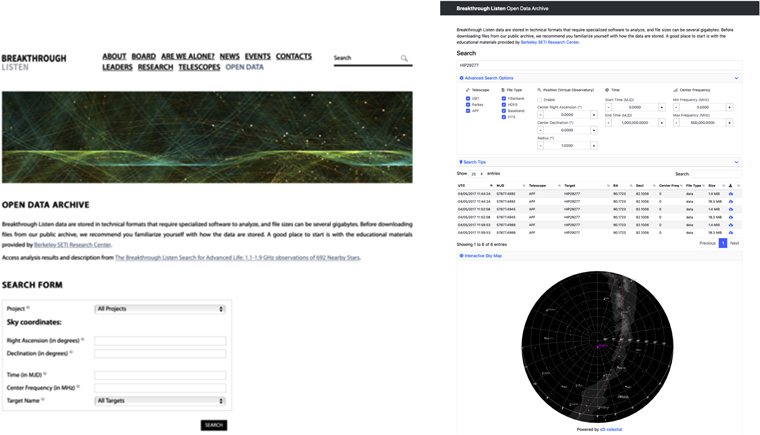Click the magnifier icon in the site search
760x435 pixels.
coord(404,59)
